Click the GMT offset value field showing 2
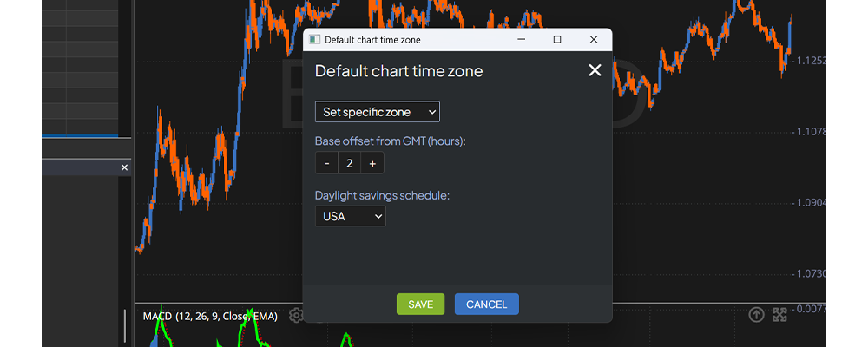 (x=349, y=163)
